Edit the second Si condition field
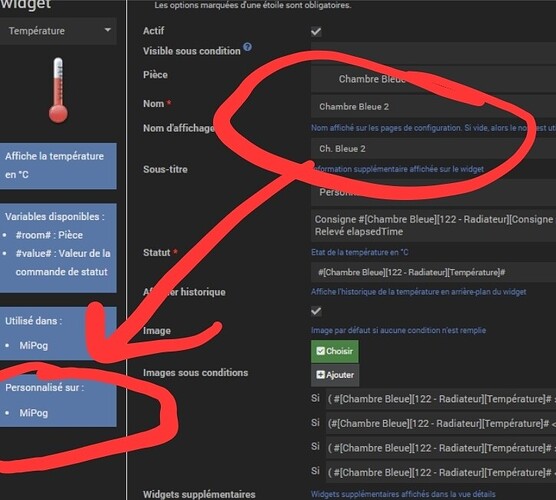This screenshot has height=500, width=556. 441,423
